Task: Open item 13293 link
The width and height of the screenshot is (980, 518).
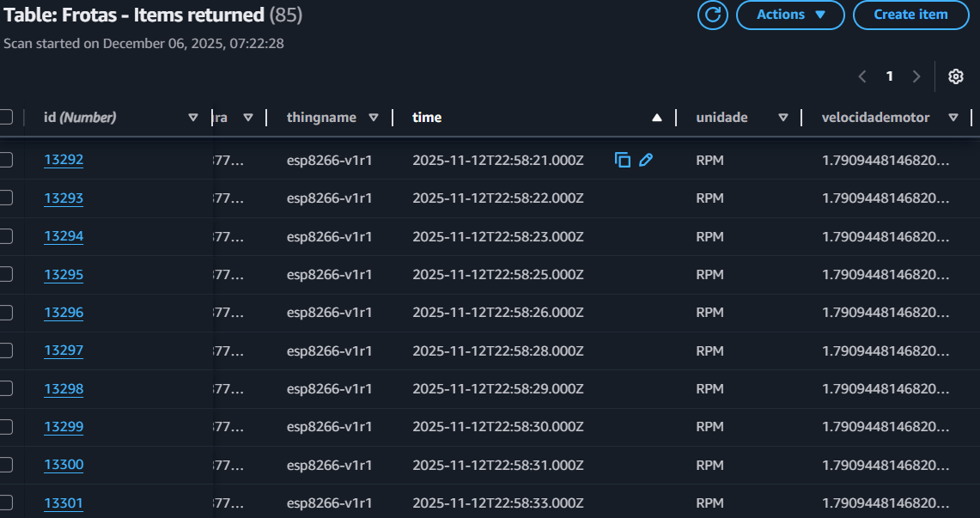Action: click(64, 198)
